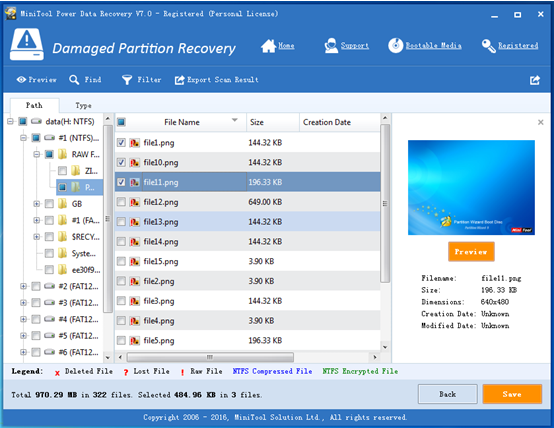Click the ee30f9... folder icon
554x428 pixels.
pos(62,270)
